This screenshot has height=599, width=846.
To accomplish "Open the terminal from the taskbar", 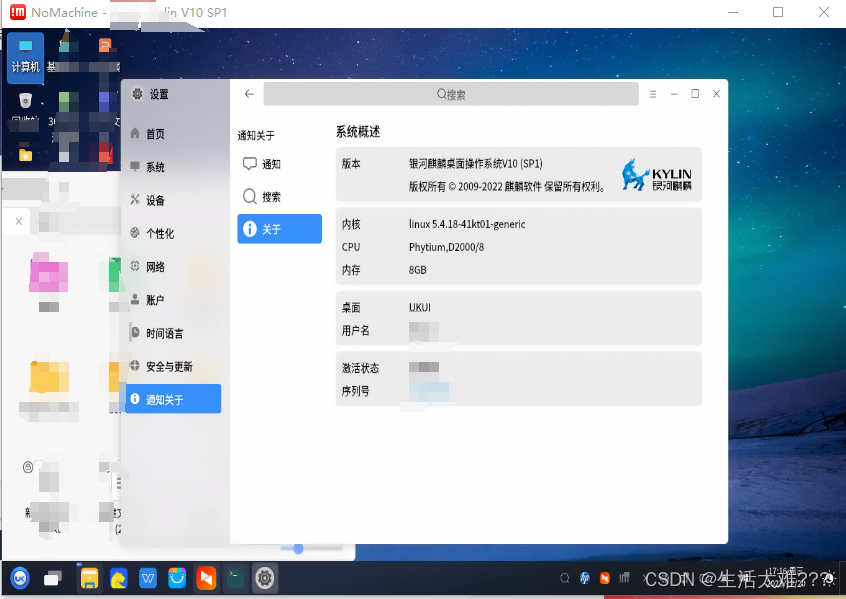I will point(235,578).
